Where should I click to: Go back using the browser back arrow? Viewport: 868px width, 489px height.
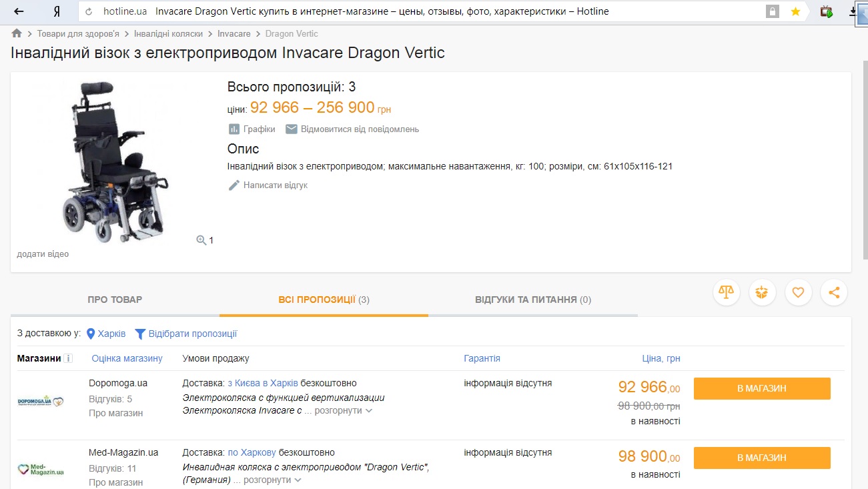(19, 11)
